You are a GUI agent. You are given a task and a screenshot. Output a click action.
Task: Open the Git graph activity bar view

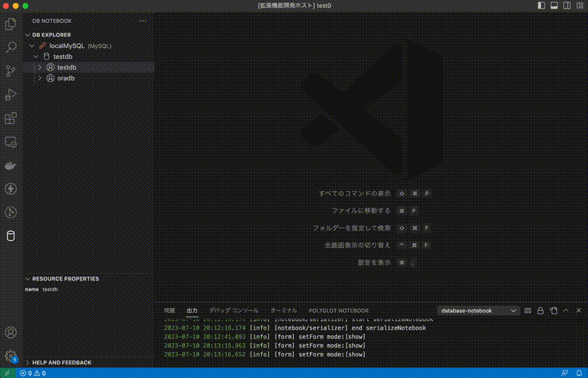tap(11, 212)
